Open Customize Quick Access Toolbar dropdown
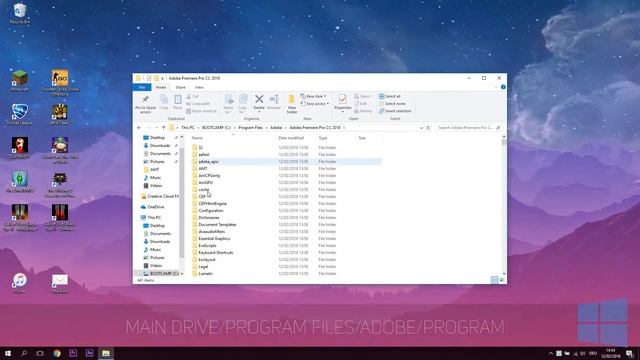Viewport: 640px width, 360px height. [x=162, y=78]
